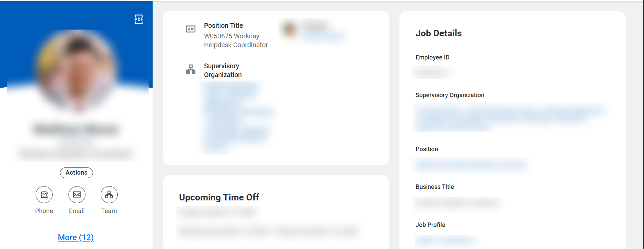Click the small avatar next to Position Title
The image size is (644, 249).
(x=289, y=30)
